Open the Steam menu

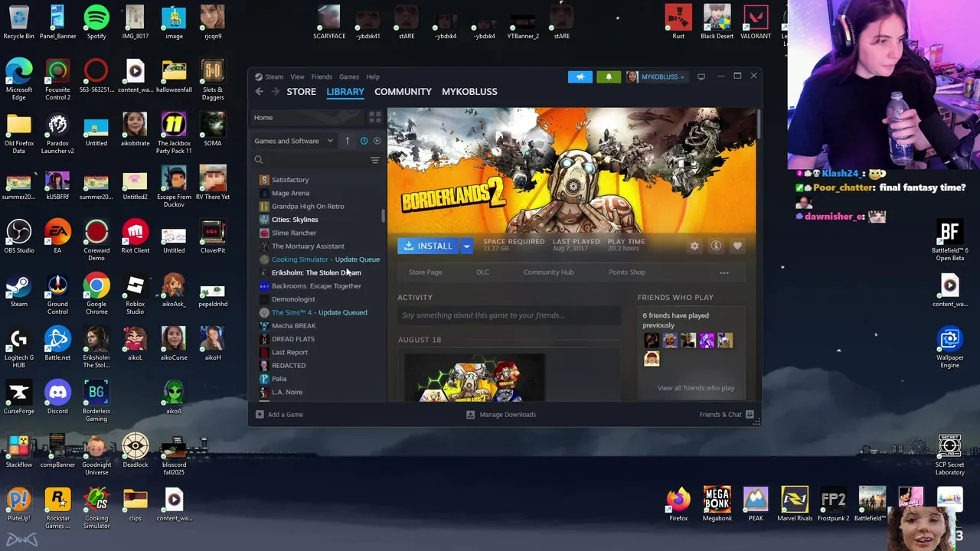click(x=274, y=77)
